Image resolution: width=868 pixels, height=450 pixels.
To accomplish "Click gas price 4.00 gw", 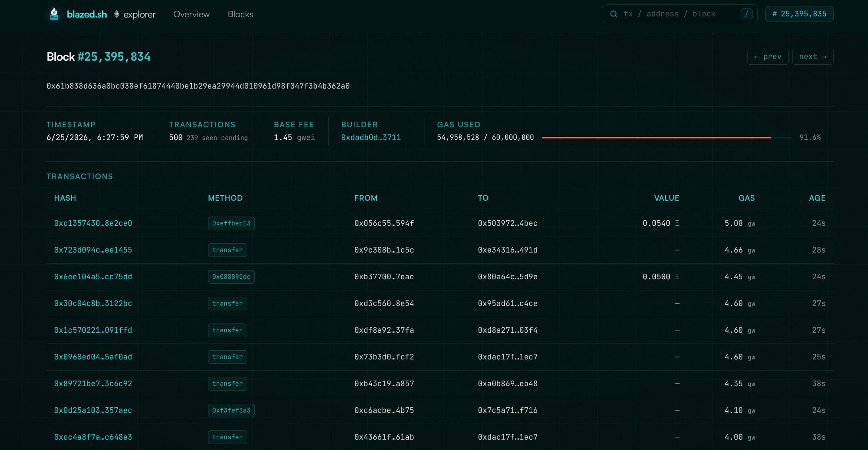I will click(740, 437).
